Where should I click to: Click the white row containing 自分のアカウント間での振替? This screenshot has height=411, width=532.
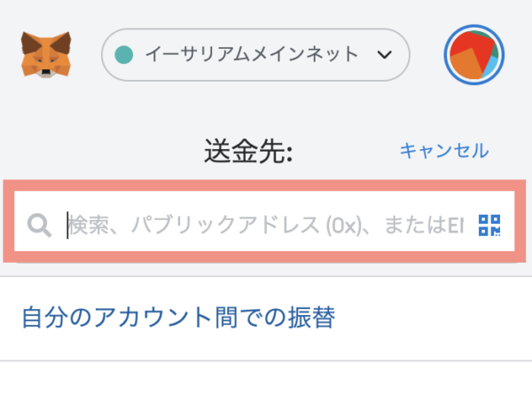[x=266, y=319]
